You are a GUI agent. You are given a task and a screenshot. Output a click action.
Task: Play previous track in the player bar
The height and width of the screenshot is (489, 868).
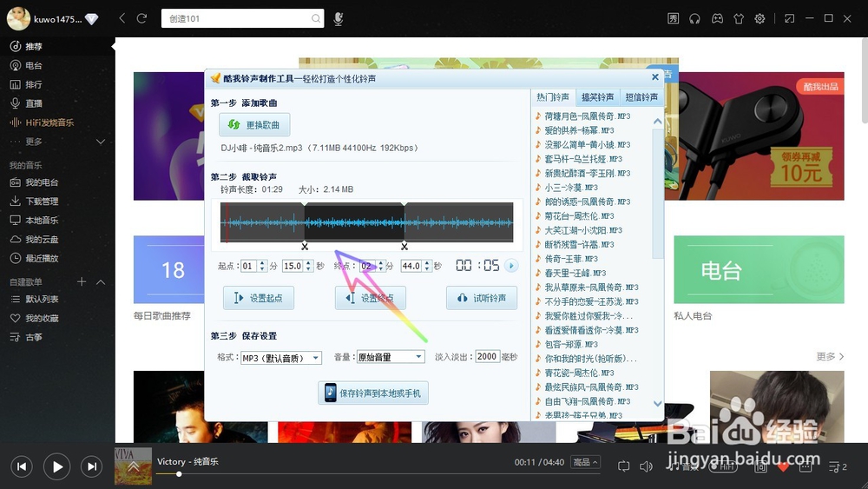[22, 466]
